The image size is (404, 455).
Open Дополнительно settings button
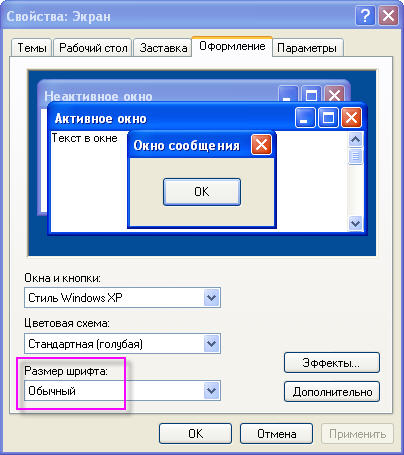click(332, 392)
